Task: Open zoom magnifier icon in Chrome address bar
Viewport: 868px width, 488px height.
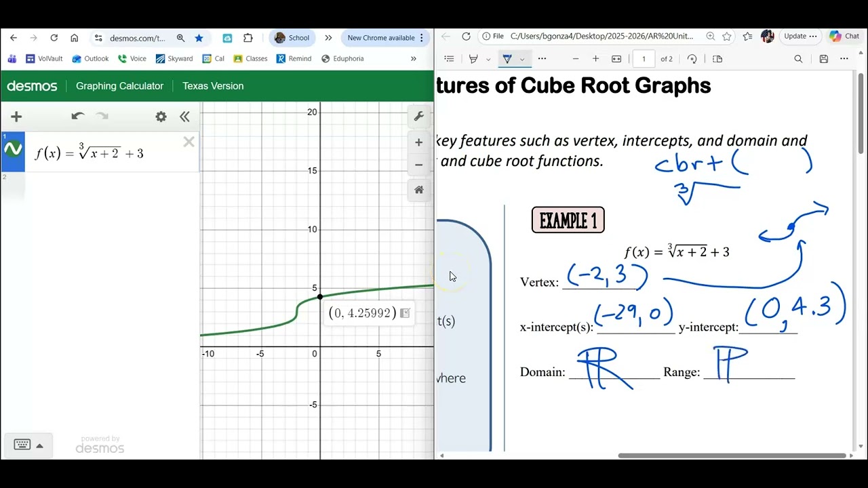Action: coord(180,38)
